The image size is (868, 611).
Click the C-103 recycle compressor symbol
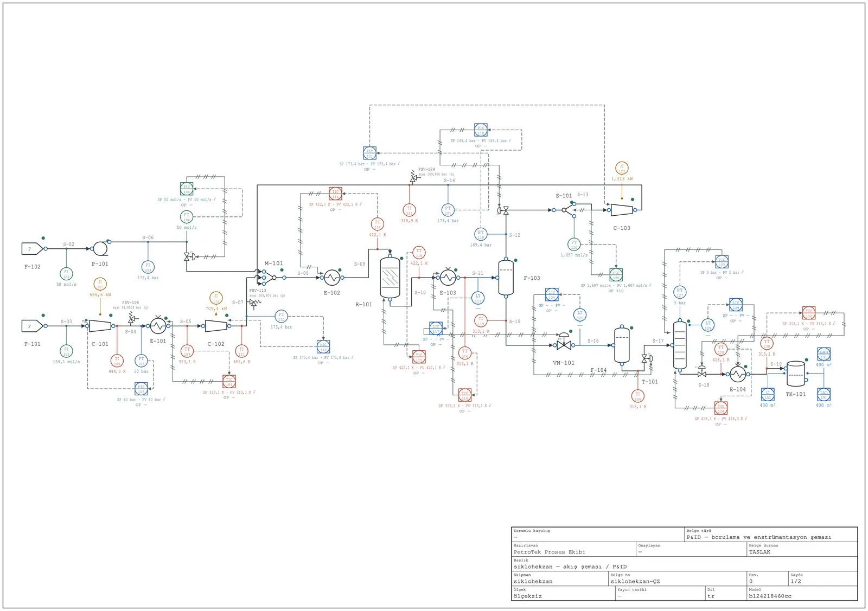point(622,210)
